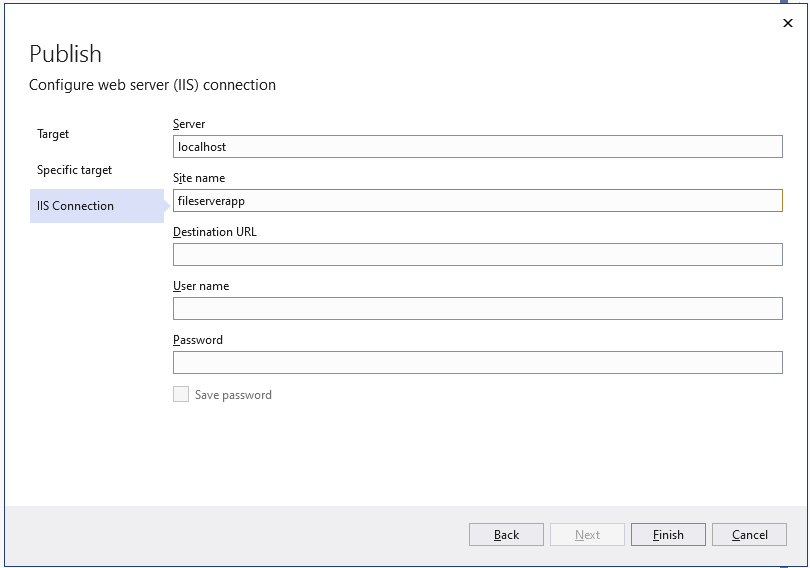810x568 pixels.
Task: Select the IIS Connection step
Action: [x=97, y=206]
